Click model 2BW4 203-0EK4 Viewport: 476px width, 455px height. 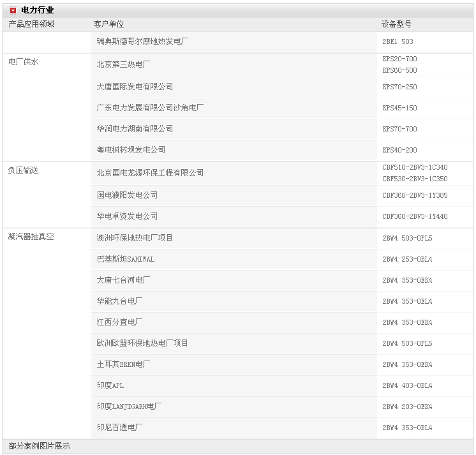(x=407, y=407)
